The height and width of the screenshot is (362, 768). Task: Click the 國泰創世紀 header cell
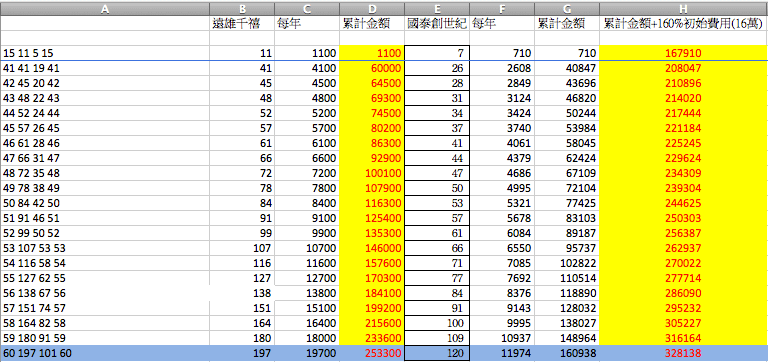click(x=437, y=24)
